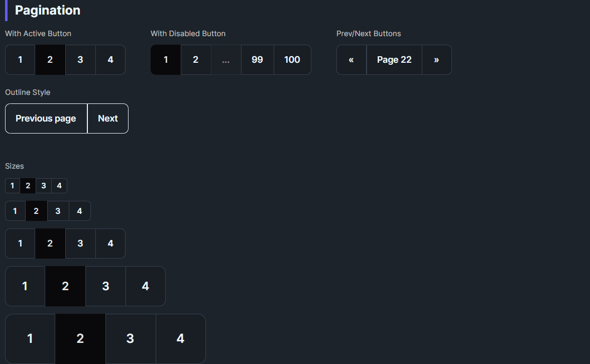The width and height of the screenshot is (590, 364).
Task: Select highlighted page 1 in disabled example
Action: pos(165,59)
